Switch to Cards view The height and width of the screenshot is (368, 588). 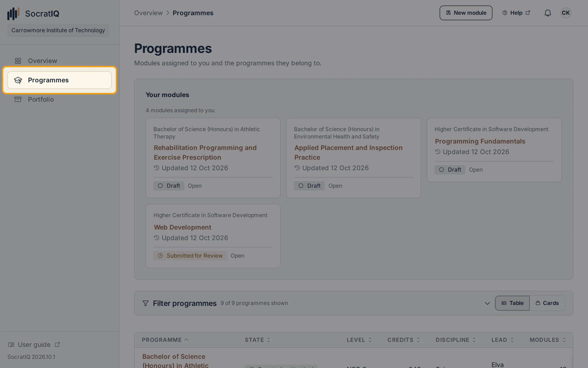(547, 303)
